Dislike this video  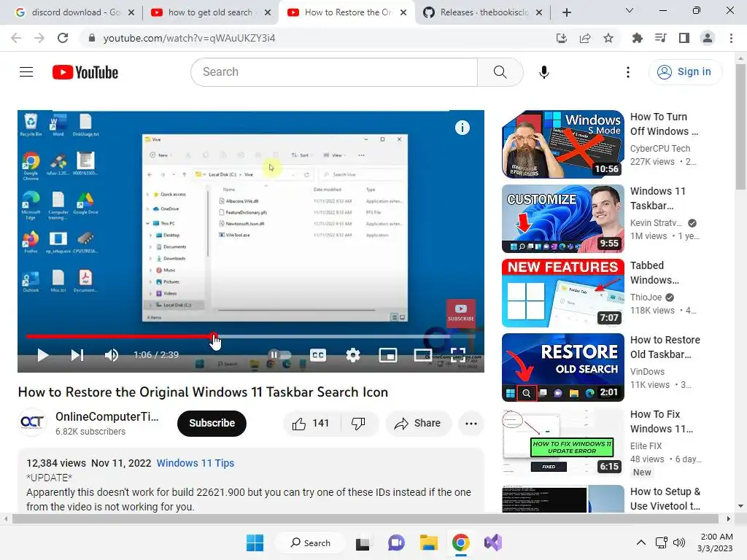pyautogui.click(x=358, y=424)
